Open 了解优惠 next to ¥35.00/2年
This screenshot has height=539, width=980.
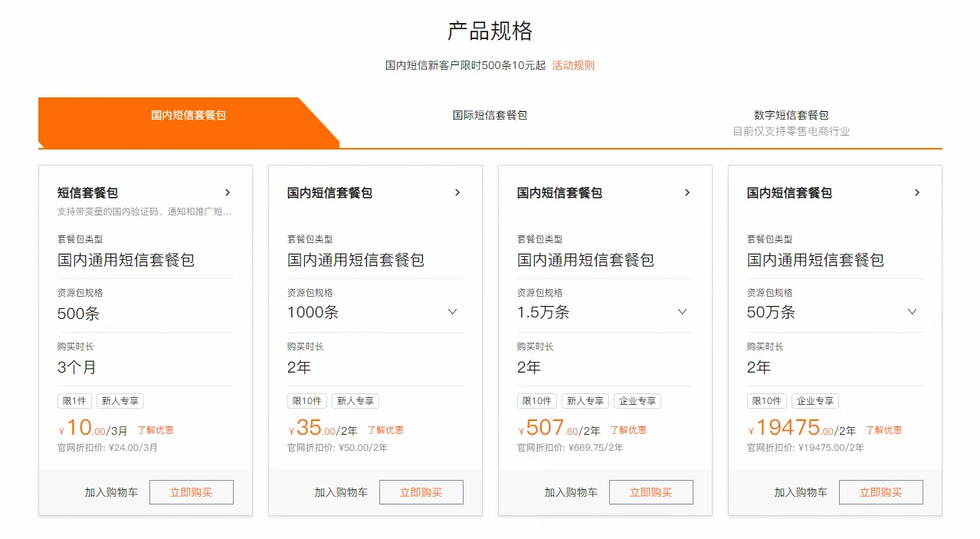pyautogui.click(x=385, y=430)
